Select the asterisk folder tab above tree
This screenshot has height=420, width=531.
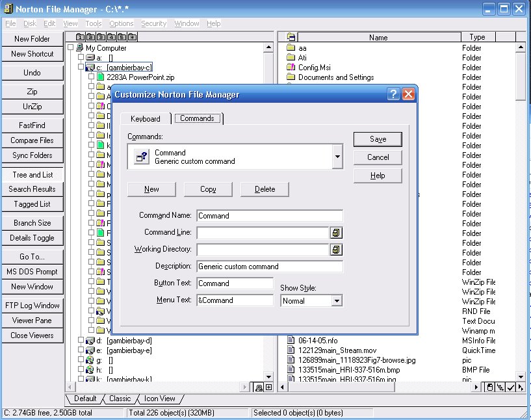tap(133, 37)
